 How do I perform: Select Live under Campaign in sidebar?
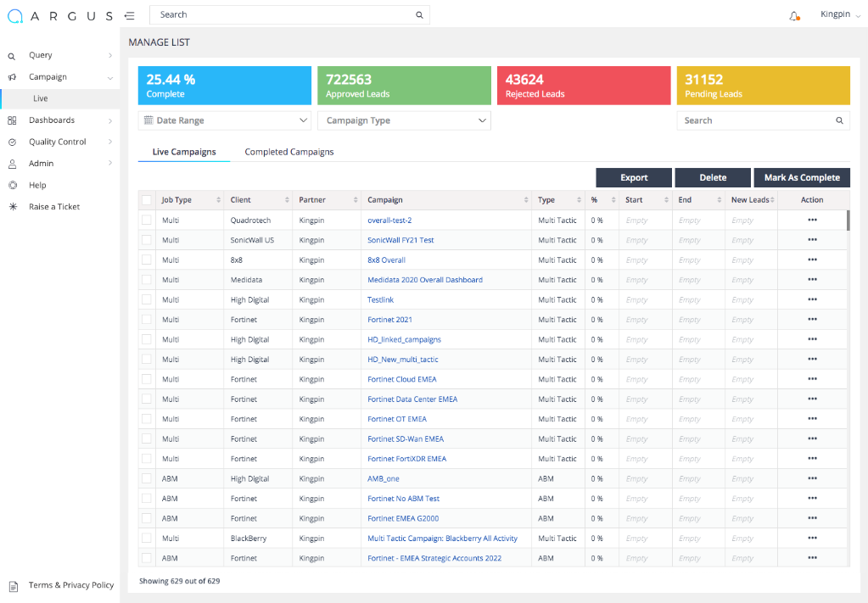(41, 98)
